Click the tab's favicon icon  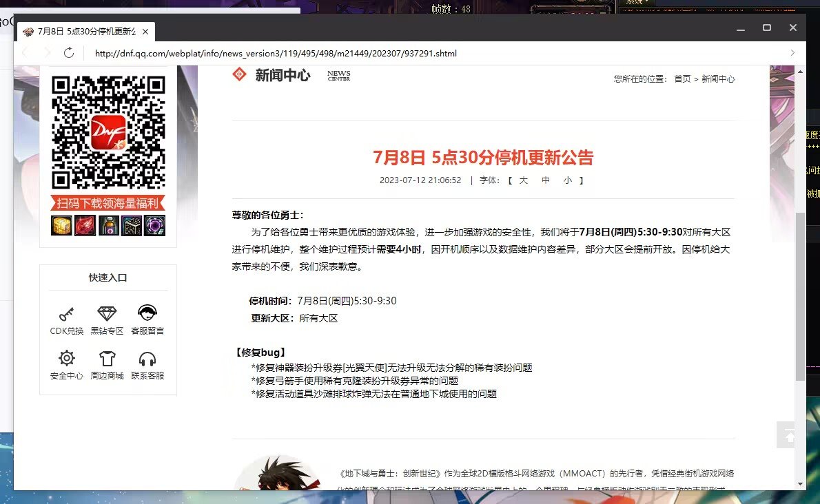[28, 32]
